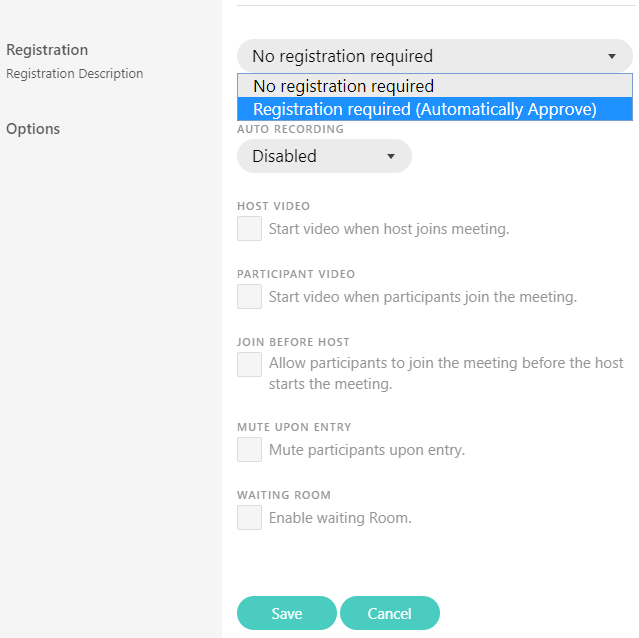Screen dimensions: 639x638
Task: Click the "No registration required" combo box
Action: coord(435,56)
